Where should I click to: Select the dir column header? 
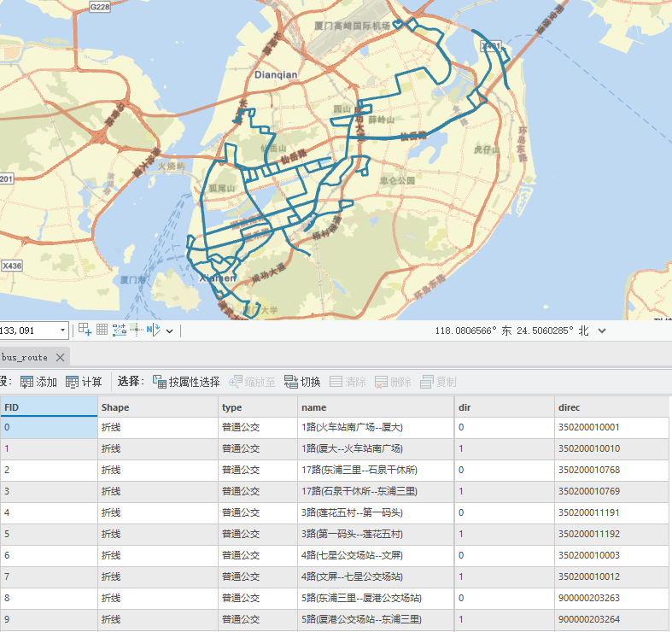[x=504, y=407]
